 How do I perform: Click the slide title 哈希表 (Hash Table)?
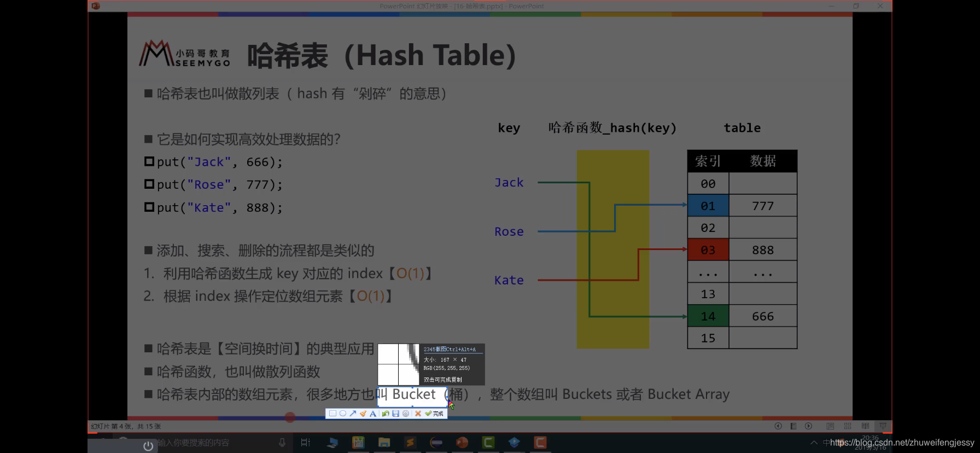pos(382,55)
